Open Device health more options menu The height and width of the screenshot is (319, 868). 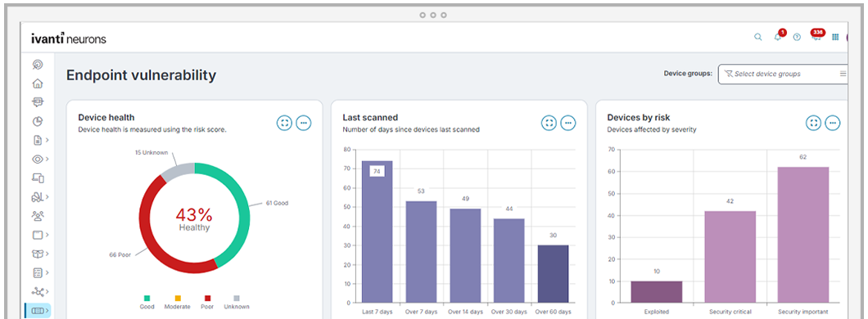click(x=303, y=123)
